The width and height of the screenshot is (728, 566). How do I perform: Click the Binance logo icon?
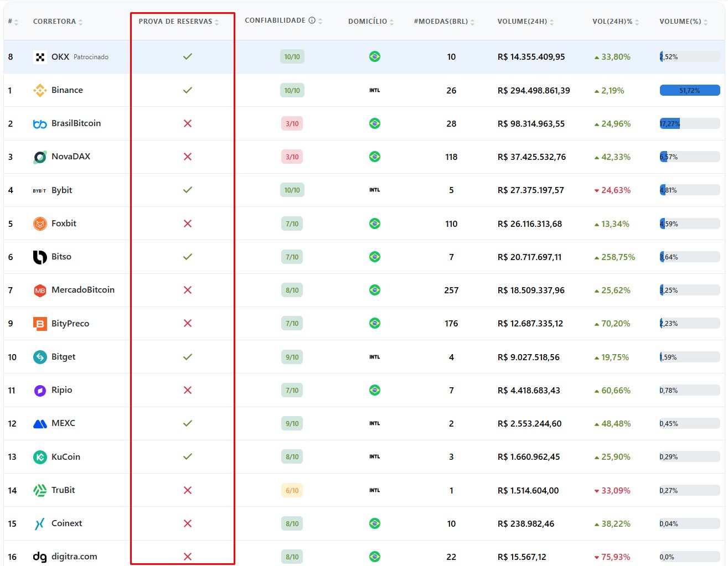click(40, 90)
